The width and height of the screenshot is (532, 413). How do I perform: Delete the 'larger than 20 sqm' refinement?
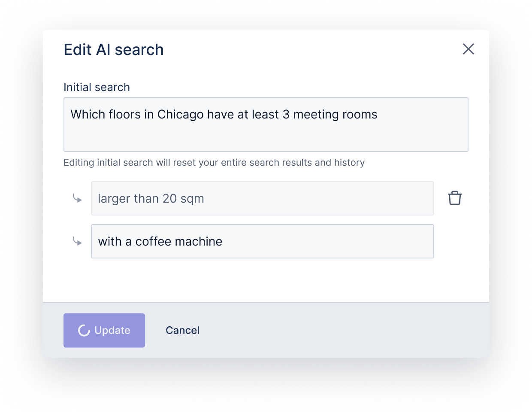455,198
